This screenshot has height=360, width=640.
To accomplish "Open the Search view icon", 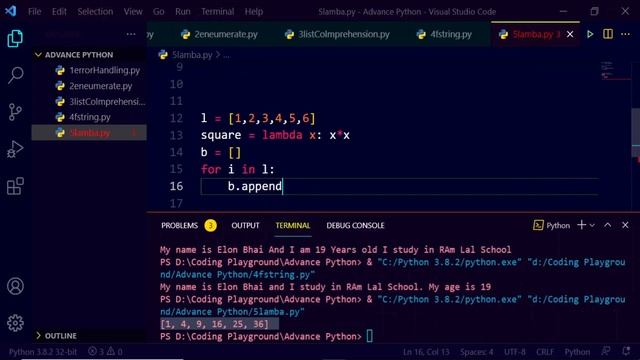I will point(15,75).
